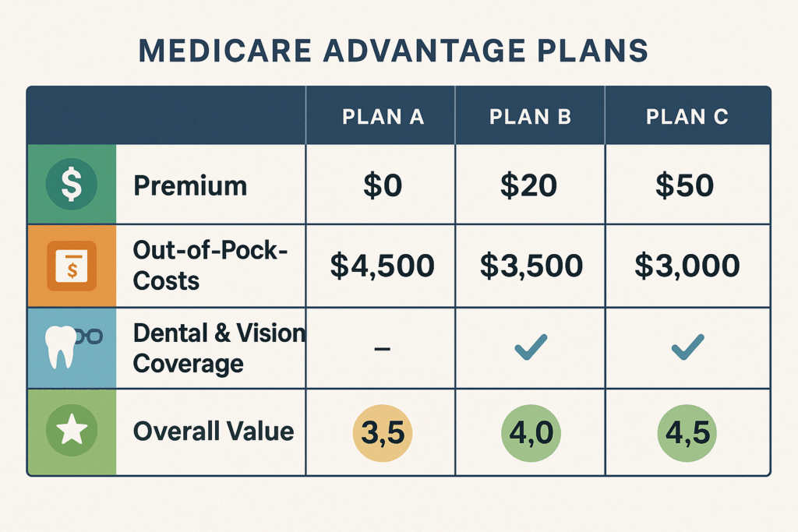Image resolution: width=798 pixels, height=532 pixels.
Task: Click the Premium row label
Action: coord(190,185)
